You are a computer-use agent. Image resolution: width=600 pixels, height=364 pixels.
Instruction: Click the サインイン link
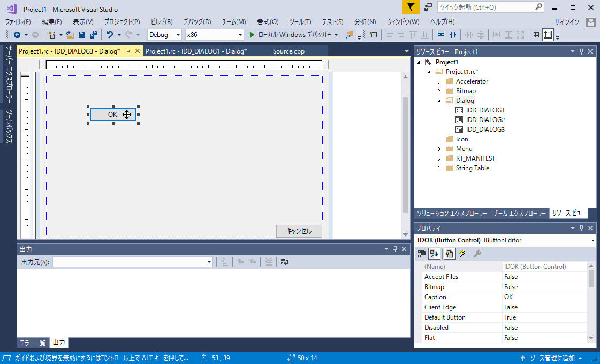click(x=567, y=22)
